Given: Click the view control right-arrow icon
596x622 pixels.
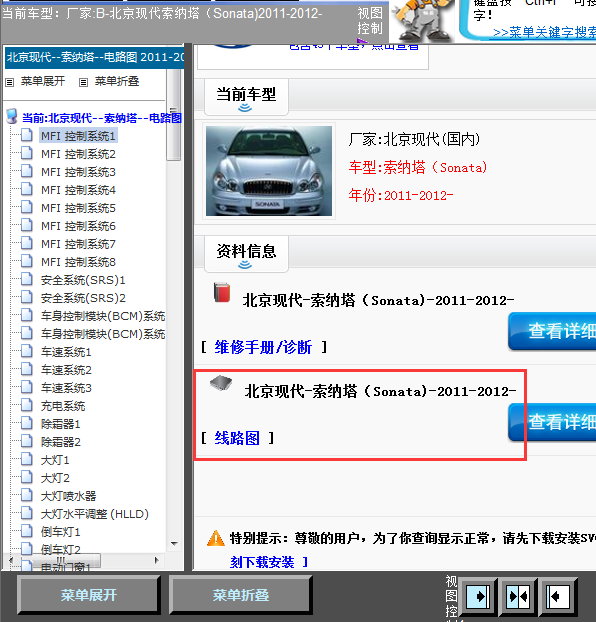Looking at the screenshot, I should click(x=479, y=596).
